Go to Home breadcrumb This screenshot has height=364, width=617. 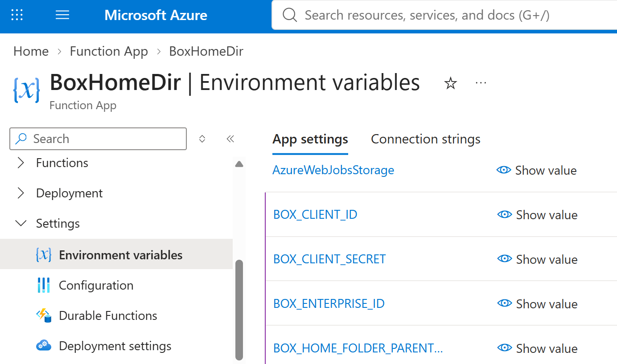click(31, 51)
